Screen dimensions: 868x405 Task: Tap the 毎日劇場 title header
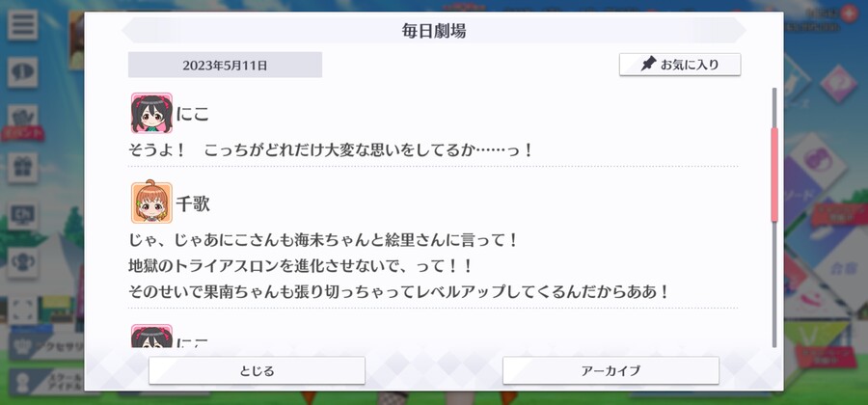coord(434,31)
